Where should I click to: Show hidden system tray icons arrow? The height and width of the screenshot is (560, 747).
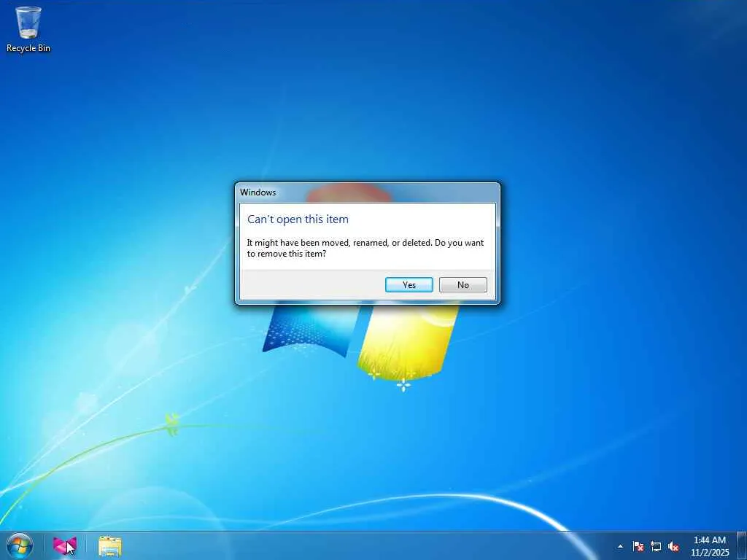[x=620, y=546]
